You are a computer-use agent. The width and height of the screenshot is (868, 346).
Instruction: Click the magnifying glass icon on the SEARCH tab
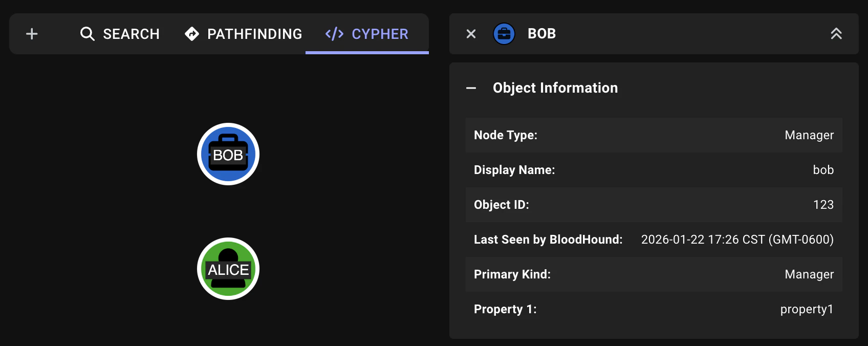[87, 34]
